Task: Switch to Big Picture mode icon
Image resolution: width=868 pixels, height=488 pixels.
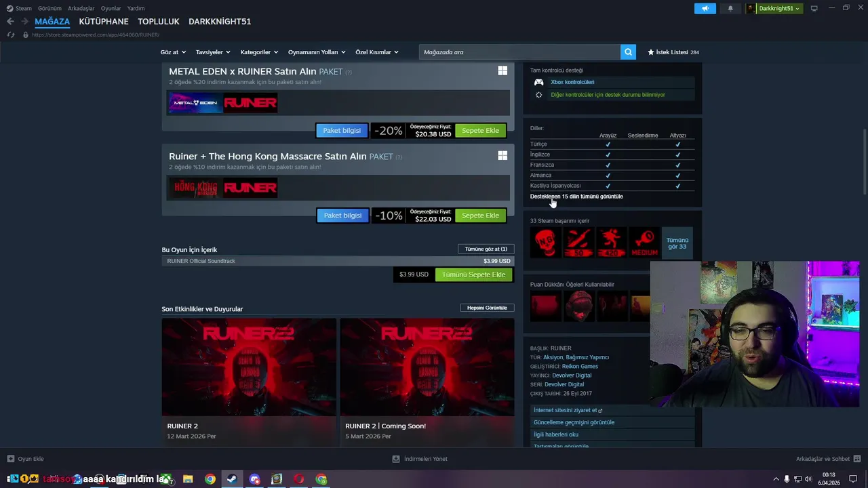Action: pyautogui.click(x=814, y=8)
